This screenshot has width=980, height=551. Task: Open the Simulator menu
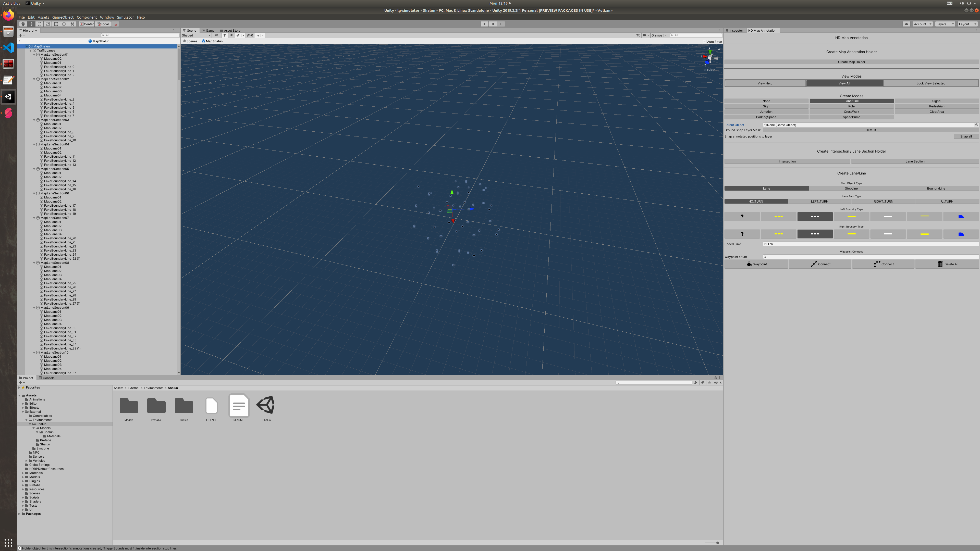[x=125, y=17]
